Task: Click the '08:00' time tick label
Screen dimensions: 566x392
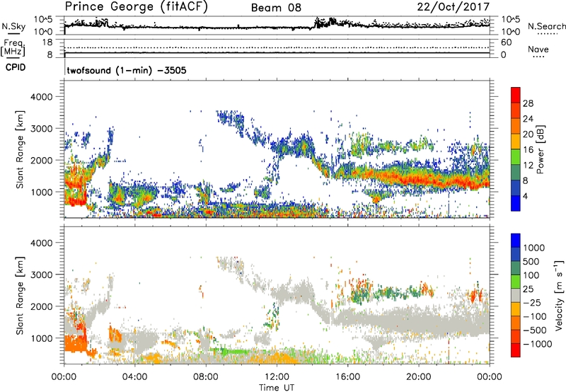Action: (x=206, y=377)
